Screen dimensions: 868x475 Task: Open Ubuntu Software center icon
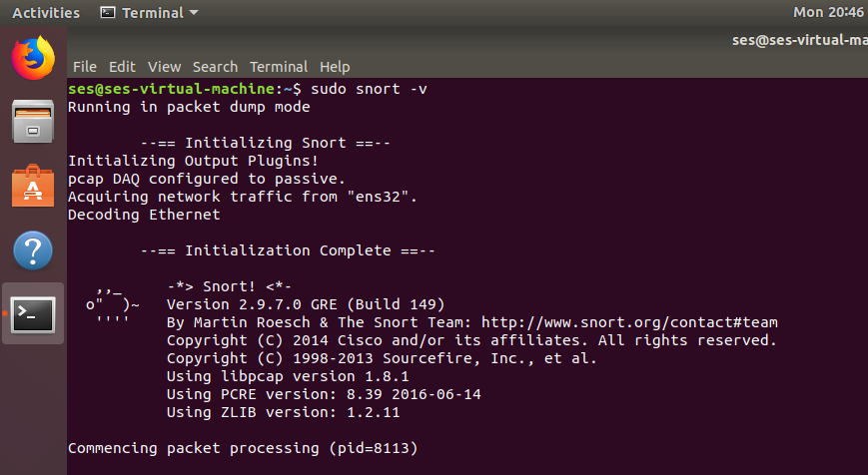pos(33,186)
